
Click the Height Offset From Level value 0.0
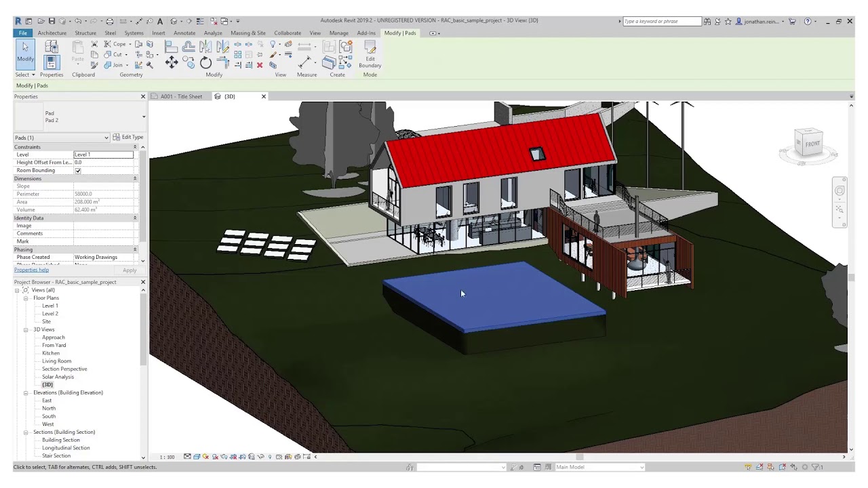(104, 163)
